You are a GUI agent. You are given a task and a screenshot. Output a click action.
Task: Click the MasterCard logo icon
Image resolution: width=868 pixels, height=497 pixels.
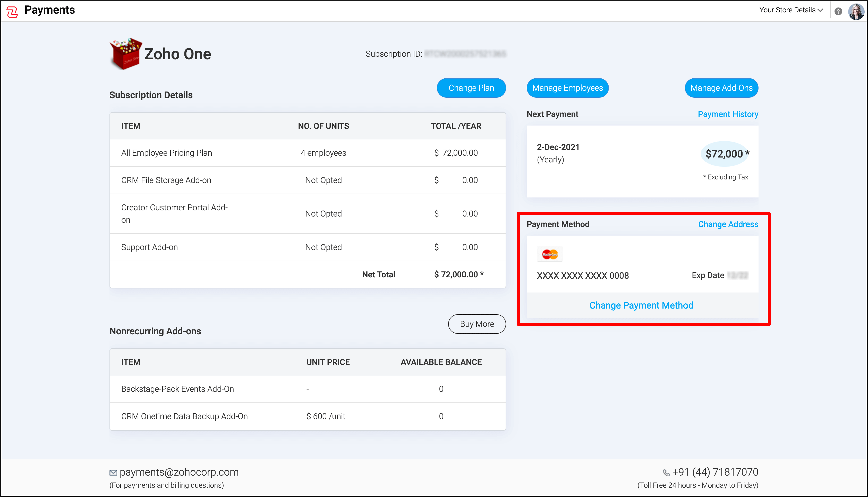click(x=550, y=254)
